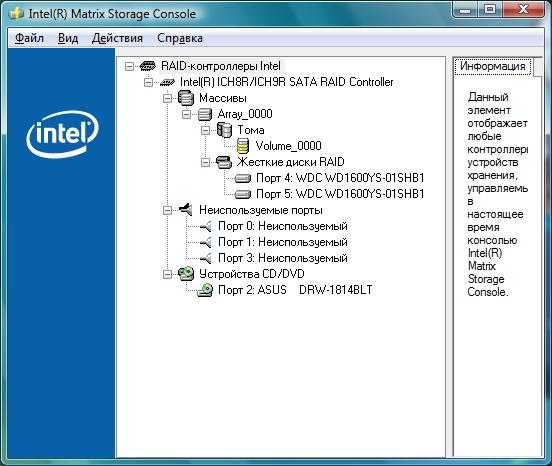Collapse the Устройства CD/DVD node

click(x=168, y=274)
